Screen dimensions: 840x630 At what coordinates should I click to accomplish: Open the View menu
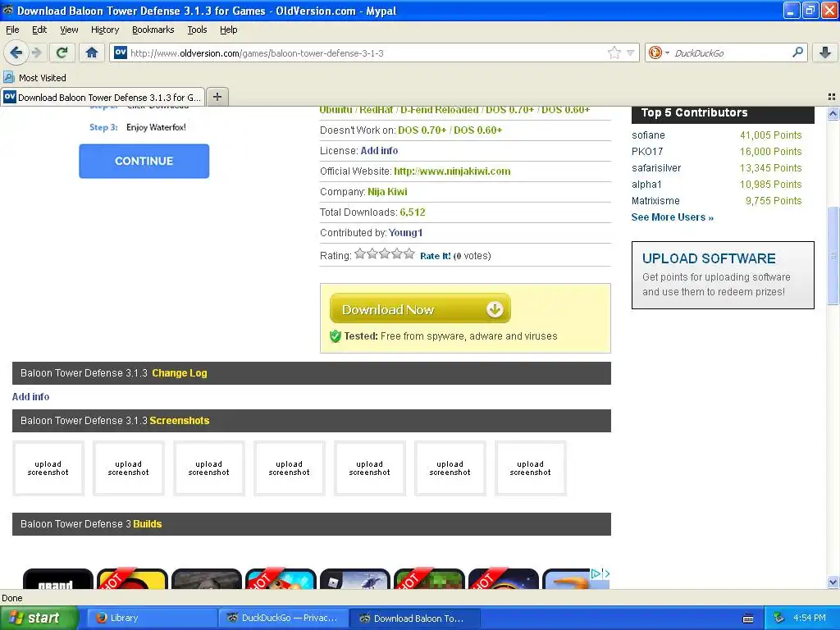[x=69, y=30]
